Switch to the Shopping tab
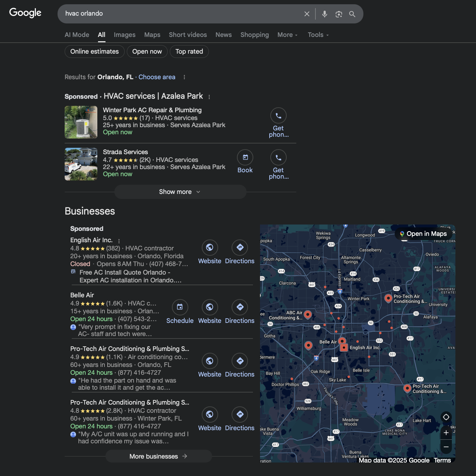The image size is (476, 476). [254, 35]
